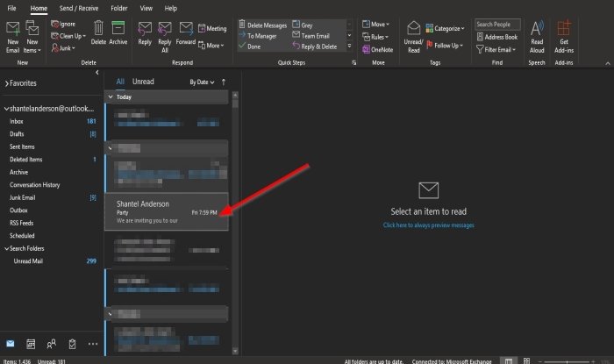Switch to People view
The width and height of the screenshot is (614, 364).
(x=51, y=344)
